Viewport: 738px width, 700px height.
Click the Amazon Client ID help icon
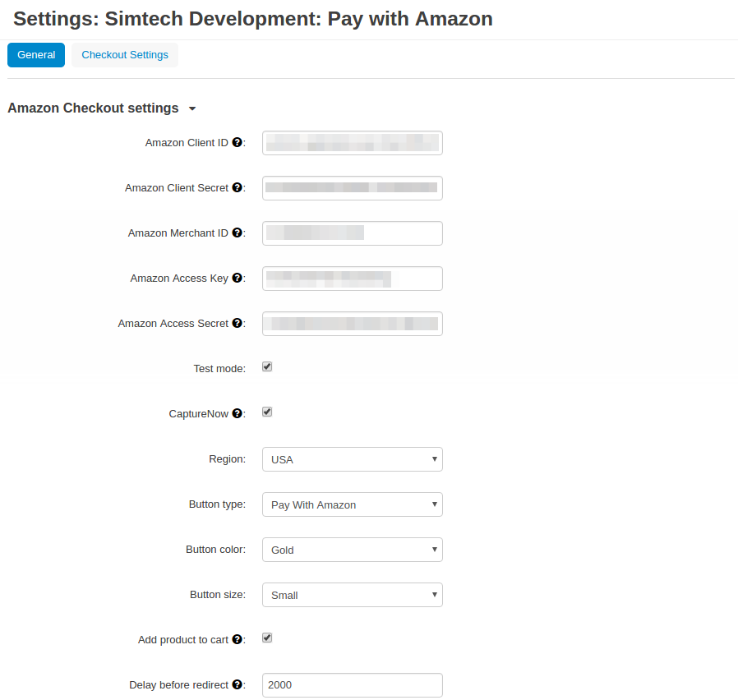[x=238, y=142]
